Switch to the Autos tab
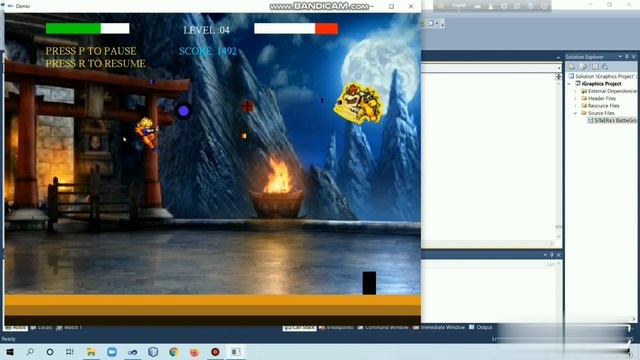The image size is (640, 360). pyautogui.click(x=16, y=327)
